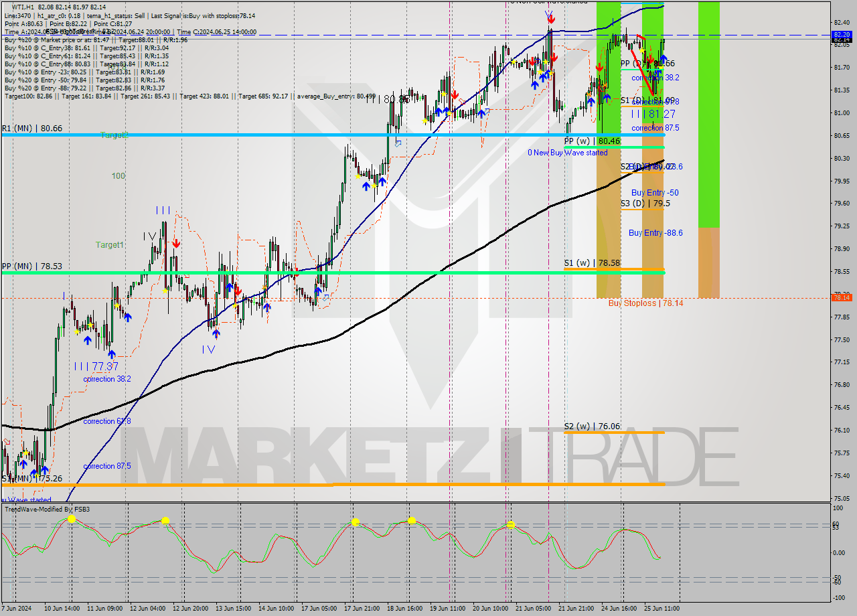857x616 pixels.
Task: Click 'correction 87.5' below the 81.27 label
Action: (x=655, y=127)
